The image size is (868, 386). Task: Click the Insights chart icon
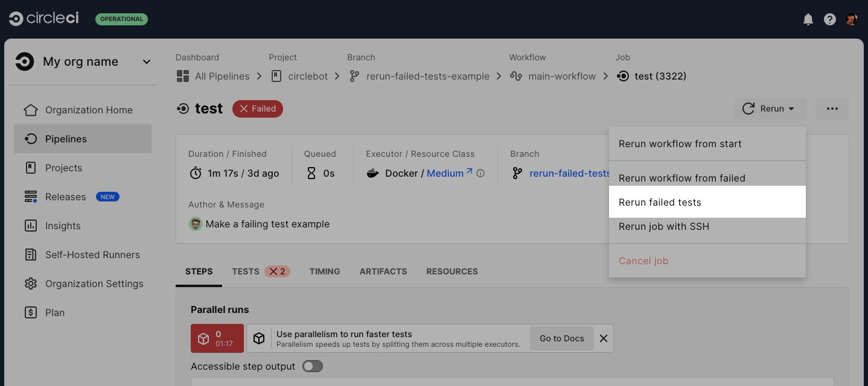pos(31,226)
